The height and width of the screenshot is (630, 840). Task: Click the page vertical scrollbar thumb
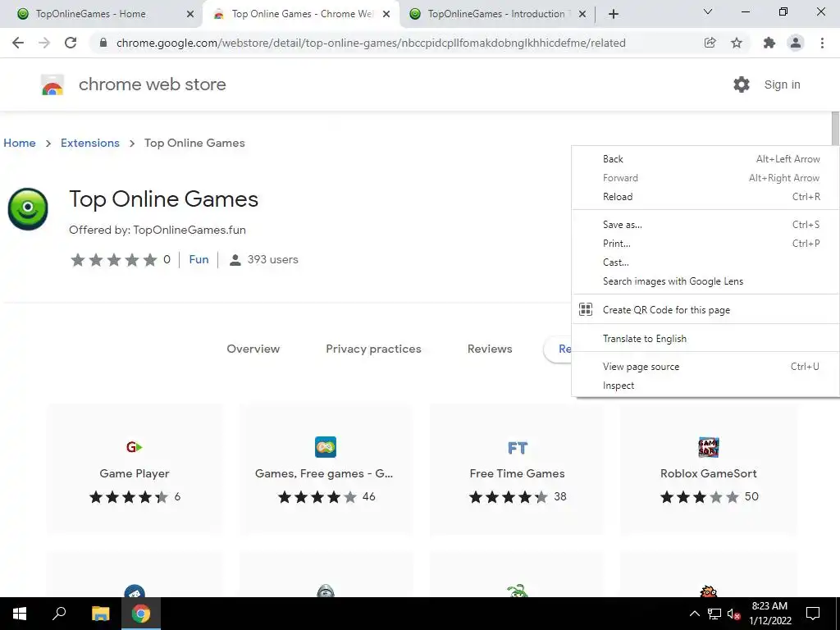pyautogui.click(x=835, y=129)
